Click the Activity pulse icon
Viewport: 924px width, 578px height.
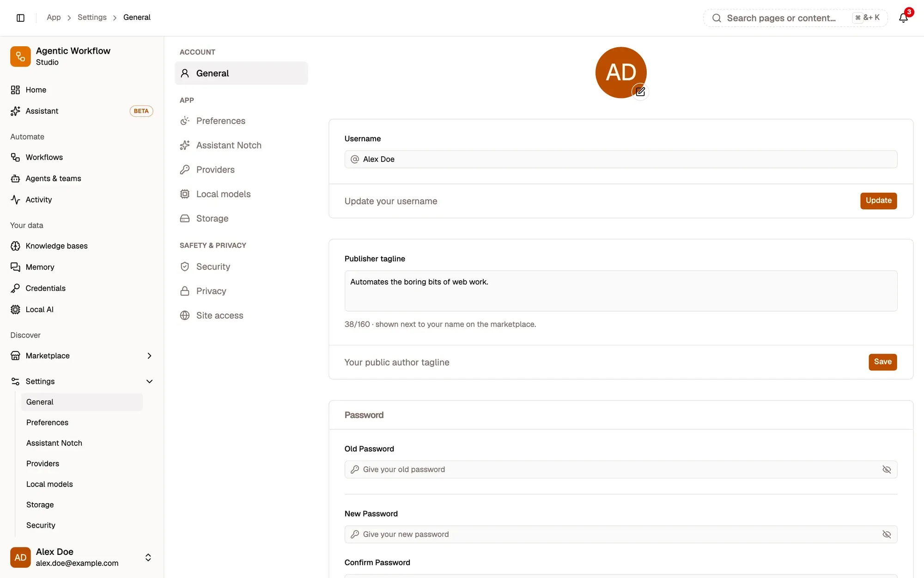pyautogui.click(x=15, y=200)
